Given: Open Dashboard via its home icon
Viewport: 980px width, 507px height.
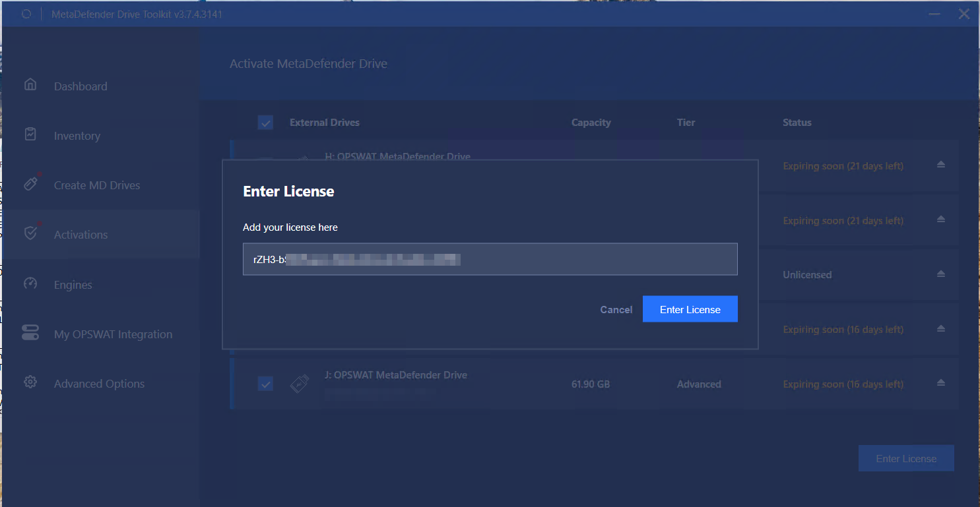Looking at the screenshot, I should pyautogui.click(x=30, y=84).
